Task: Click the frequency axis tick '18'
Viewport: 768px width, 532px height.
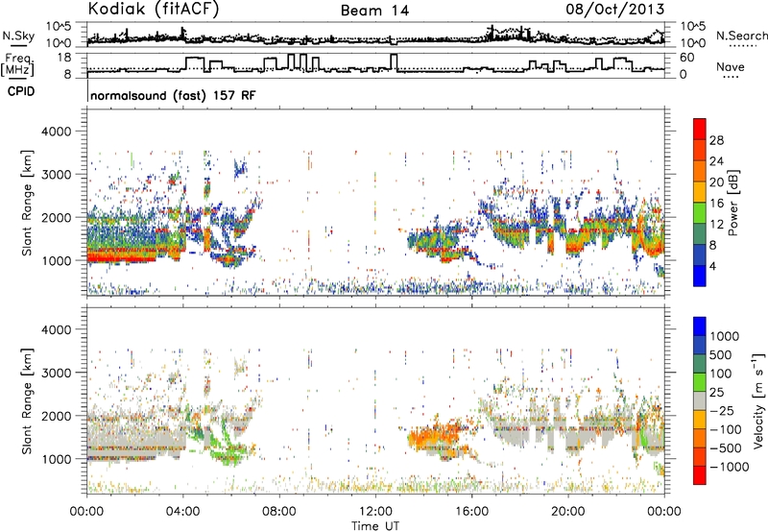Action: [x=64, y=58]
